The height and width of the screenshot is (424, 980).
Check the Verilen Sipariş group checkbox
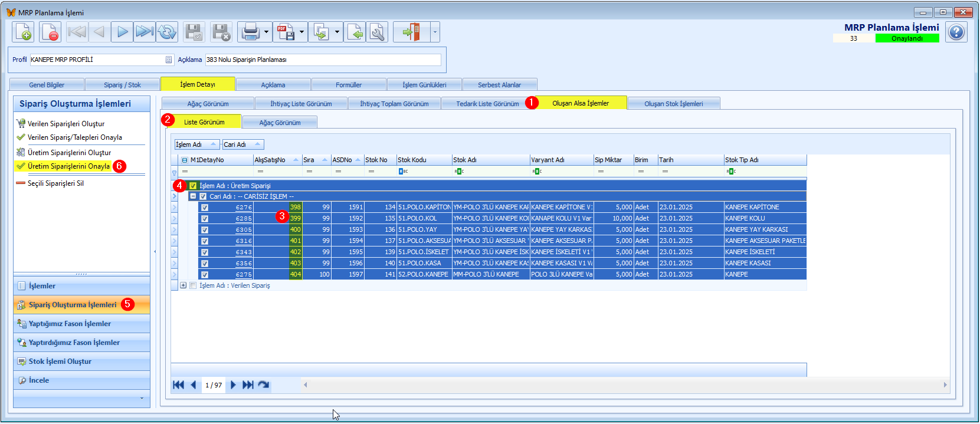pos(193,285)
